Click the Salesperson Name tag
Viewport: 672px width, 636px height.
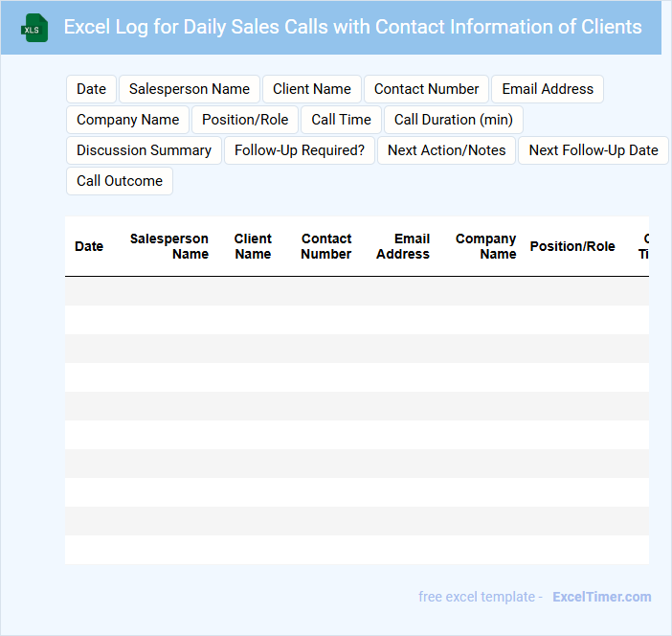point(189,89)
